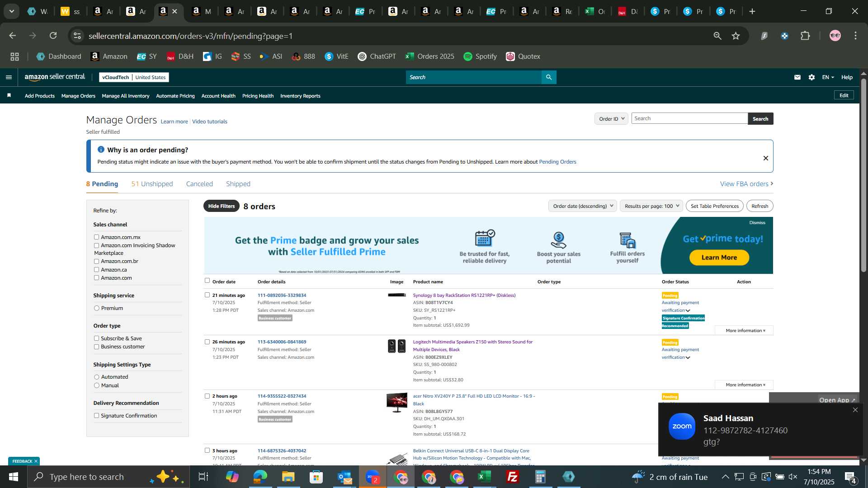Check the Subscribe & Save order type
This screenshot has width=868, height=488.
96,338
